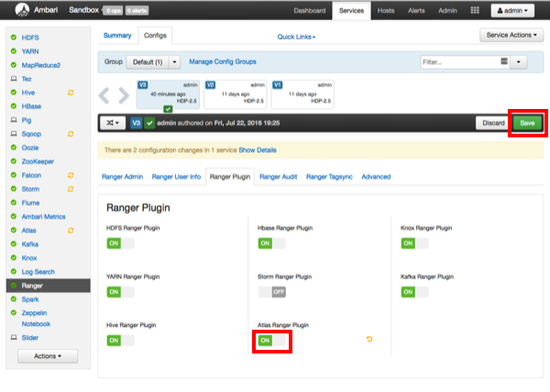Click the Sqoop restart-required icon
Viewport: 550px width, 392px height.
pyautogui.click(x=71, y=134)
